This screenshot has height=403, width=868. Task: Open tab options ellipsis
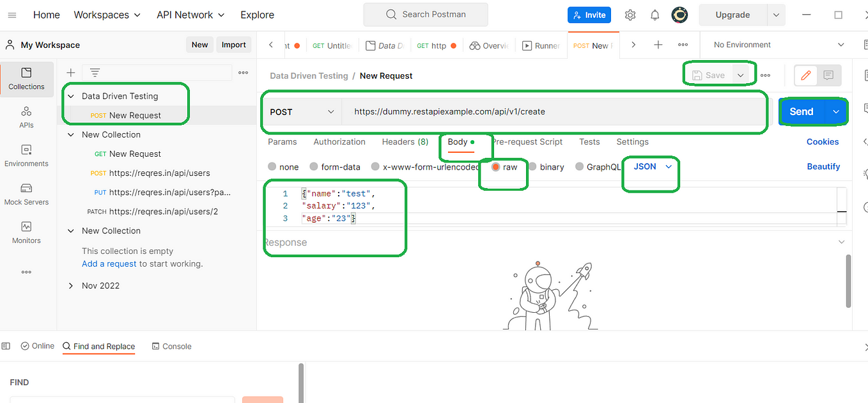683,45
